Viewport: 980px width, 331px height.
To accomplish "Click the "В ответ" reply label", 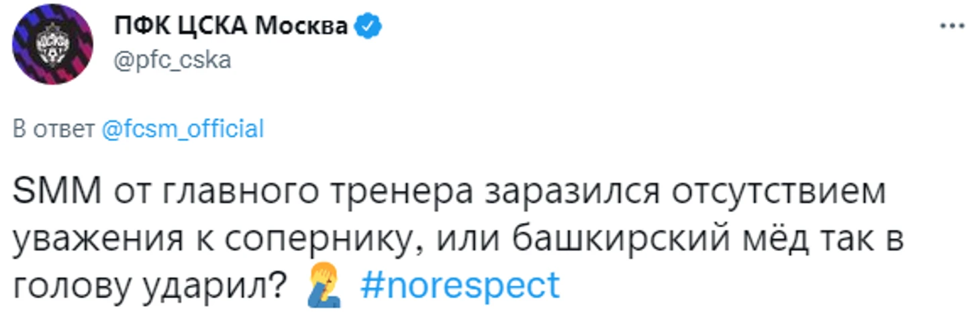I will click(x=54, y=130).
